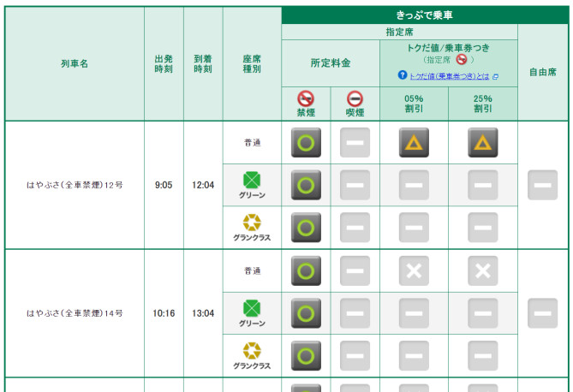Click the 25%割引 column header
Viewport: 573px width, 392px height.
[x=483, y=104]
